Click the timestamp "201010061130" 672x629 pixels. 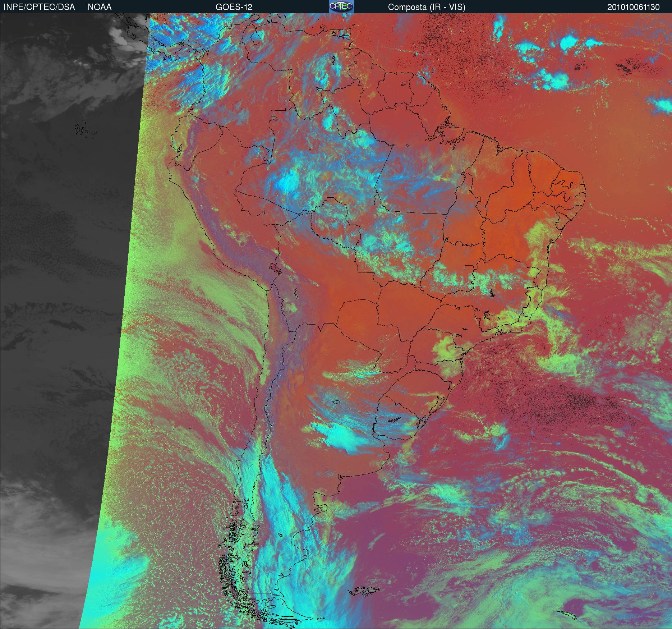coord(634,7)
